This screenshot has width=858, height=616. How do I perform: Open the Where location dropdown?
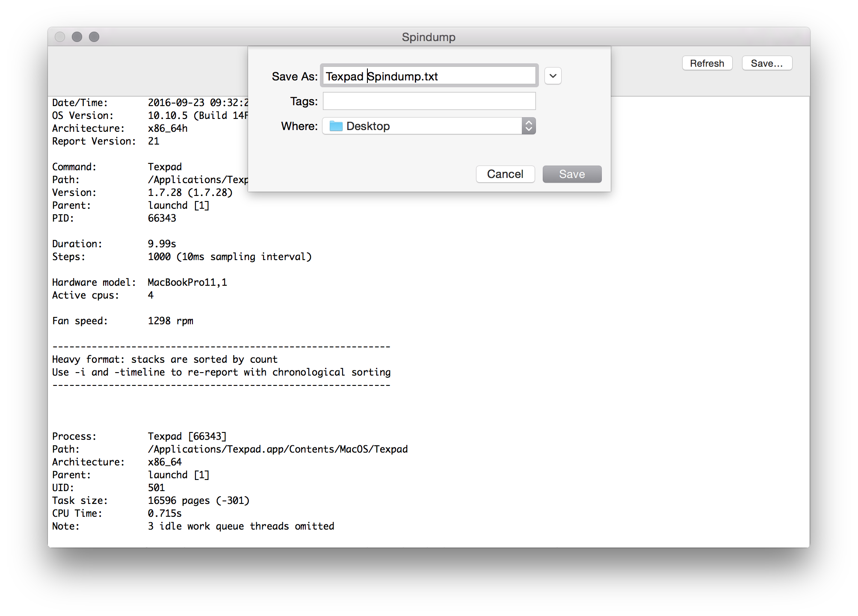coord(429,126)
